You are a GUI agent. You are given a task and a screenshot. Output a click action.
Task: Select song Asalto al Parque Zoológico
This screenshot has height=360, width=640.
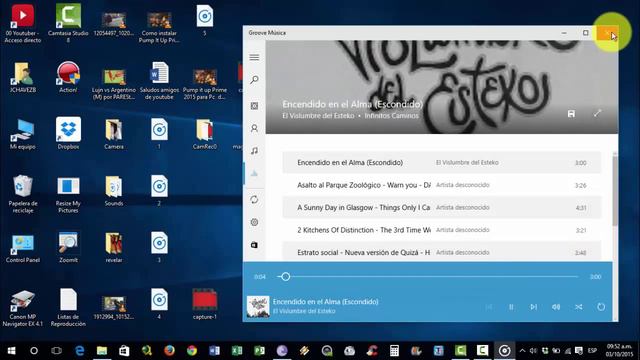[x=442, y=185]
